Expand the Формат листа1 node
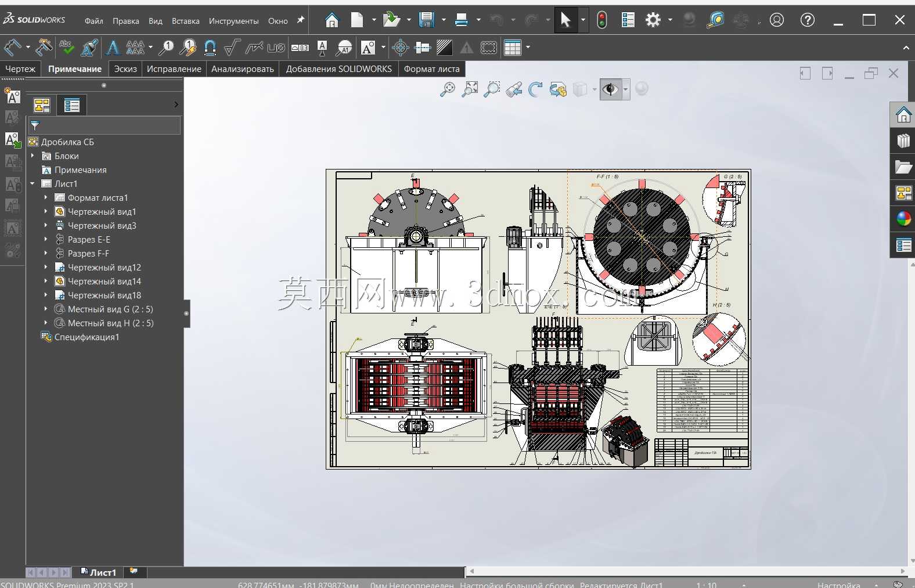915x588 pixels. tap(46, 197)
